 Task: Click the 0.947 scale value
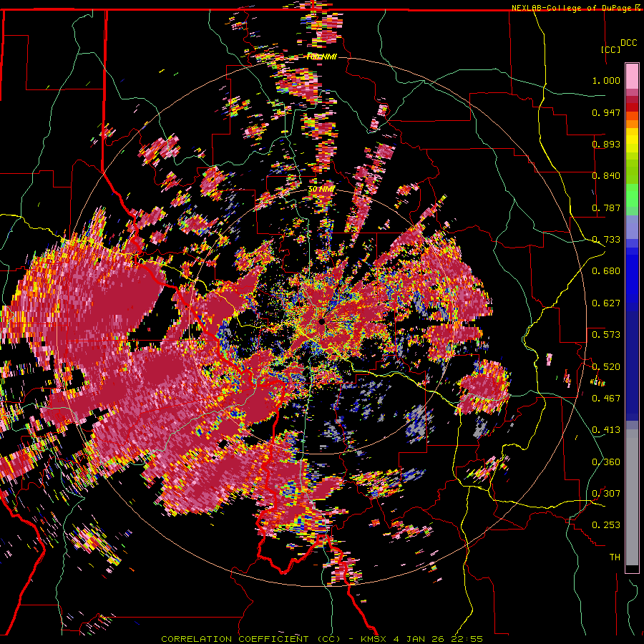pyautogui.click(x=606, y=112)
